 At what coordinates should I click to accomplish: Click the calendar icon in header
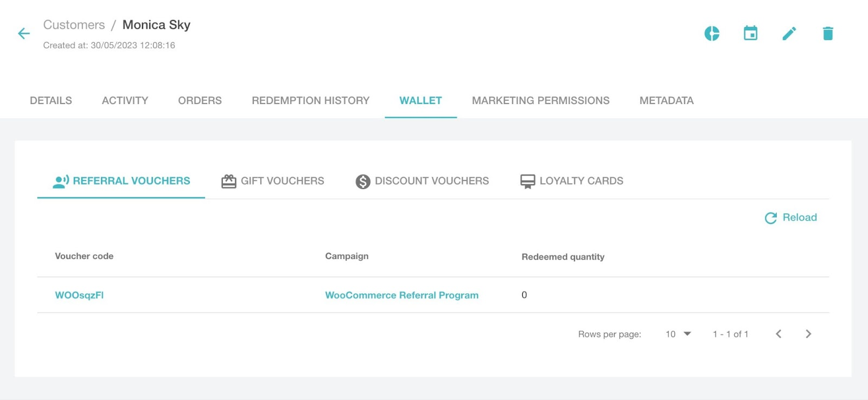(x=750, y=34)
